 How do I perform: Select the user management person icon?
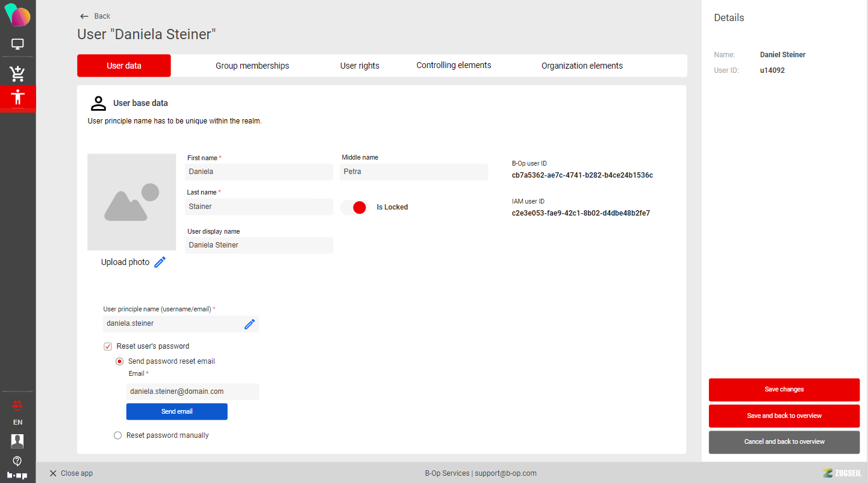17,98
